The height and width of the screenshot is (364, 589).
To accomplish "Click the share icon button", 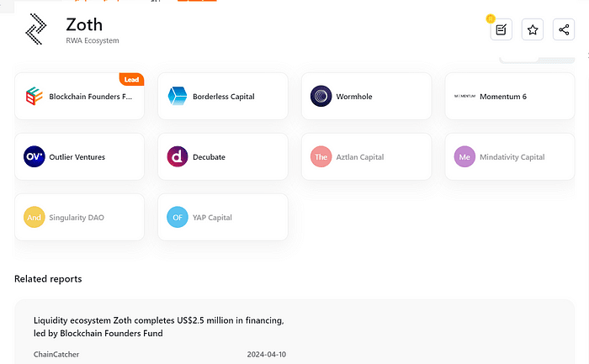I will click(563, 30).
